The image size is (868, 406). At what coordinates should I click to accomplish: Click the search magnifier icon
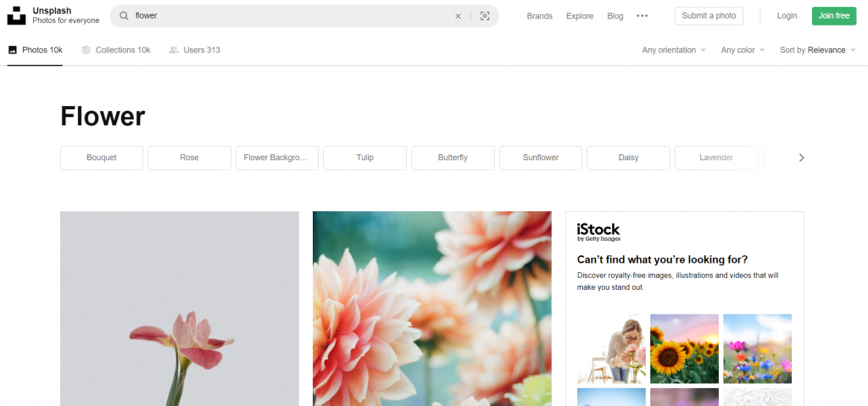pos(124,16)
